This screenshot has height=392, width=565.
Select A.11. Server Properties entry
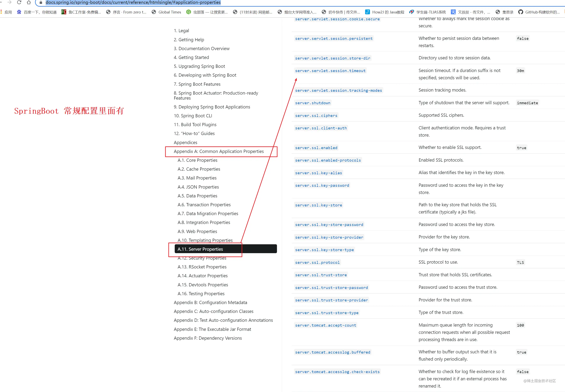(x=225, y=249)
